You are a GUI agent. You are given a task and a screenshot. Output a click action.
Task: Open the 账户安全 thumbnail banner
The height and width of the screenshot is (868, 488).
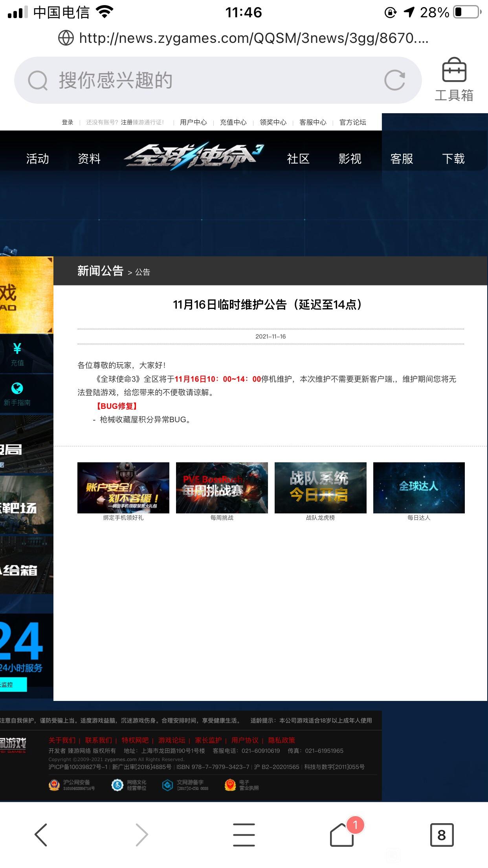[123, 488]
